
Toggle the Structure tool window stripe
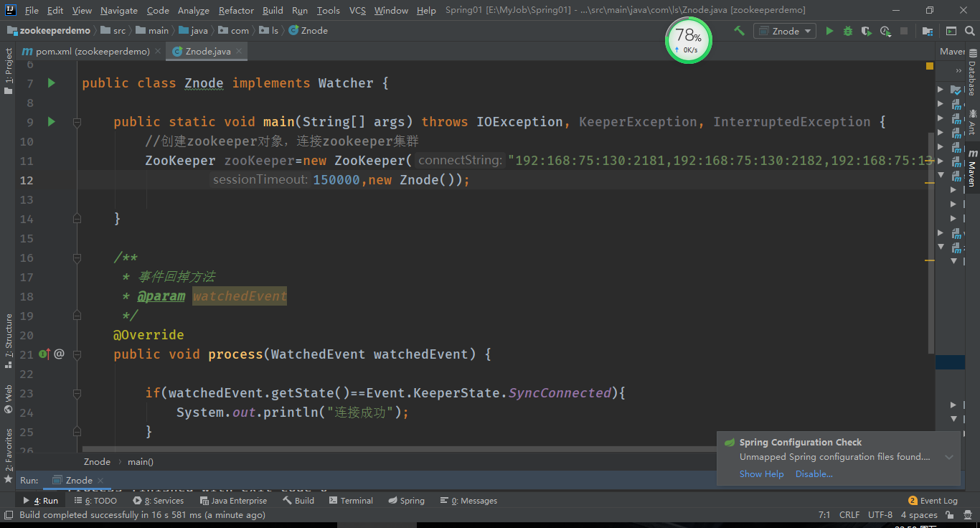9,341
